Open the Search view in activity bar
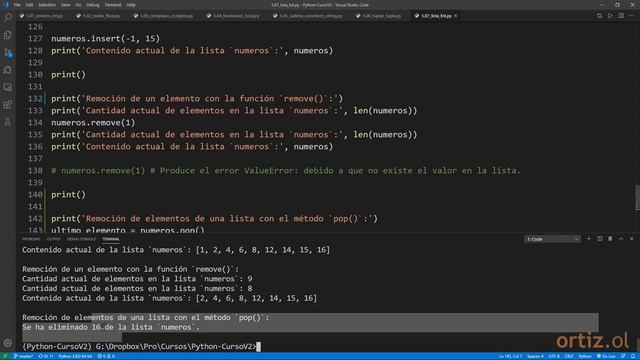The image size is (640, 360). pos(8,18)
